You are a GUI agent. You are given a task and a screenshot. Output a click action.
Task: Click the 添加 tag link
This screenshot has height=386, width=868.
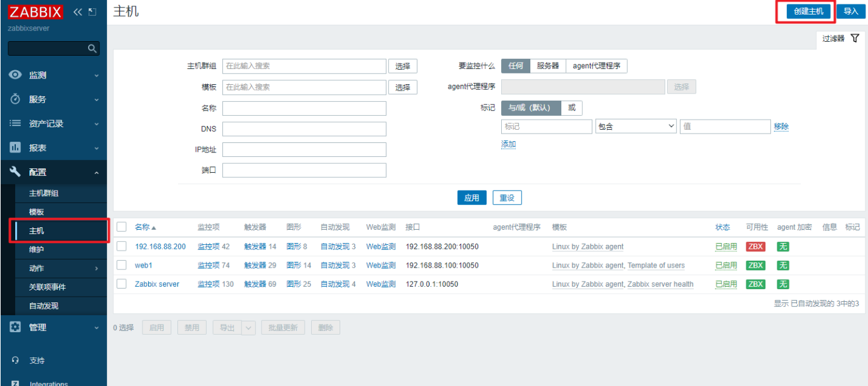tap(509, 144)
